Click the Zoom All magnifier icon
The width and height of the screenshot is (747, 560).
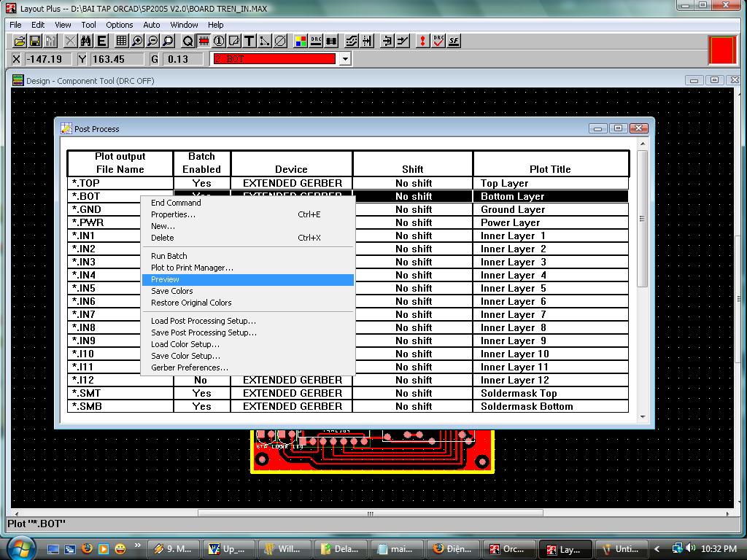[168, 41]
